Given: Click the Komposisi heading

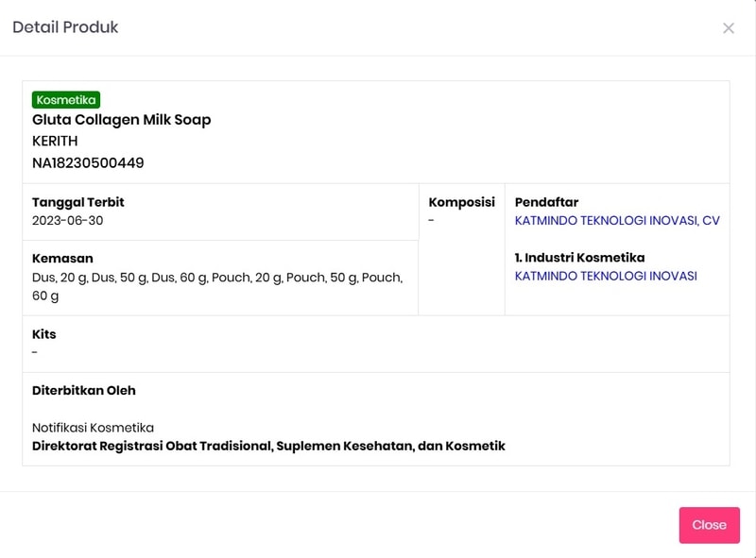Looking at the screenshot, I should coord(461,202).
